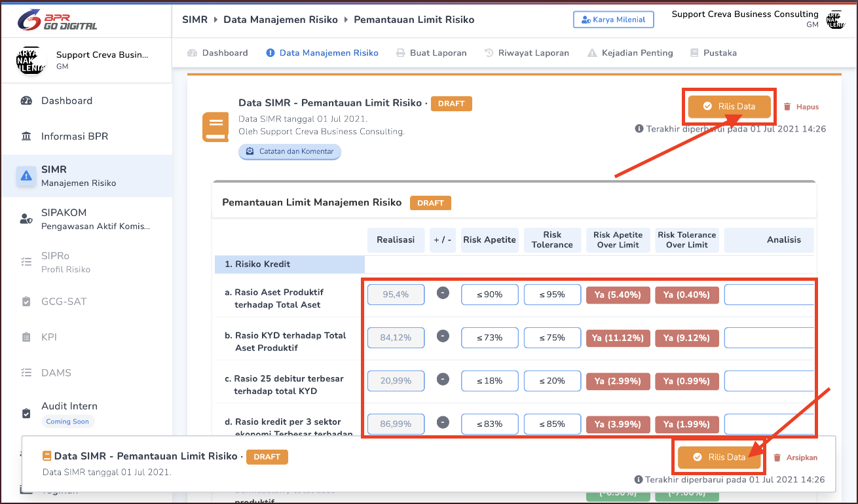Click the Karya Milenial button
This screenshot has height=504, width=858.
(x=614, y=20)
